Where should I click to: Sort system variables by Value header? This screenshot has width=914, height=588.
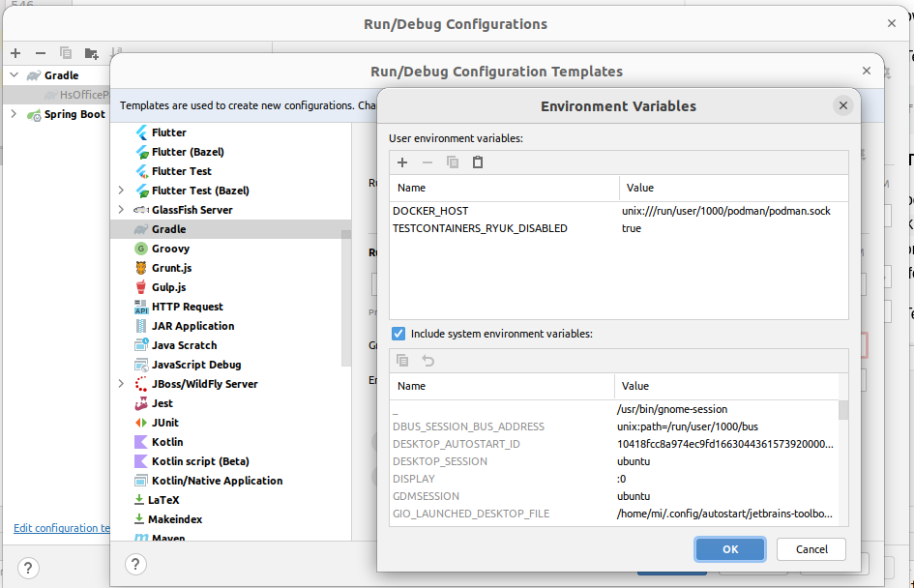(727, 386)
